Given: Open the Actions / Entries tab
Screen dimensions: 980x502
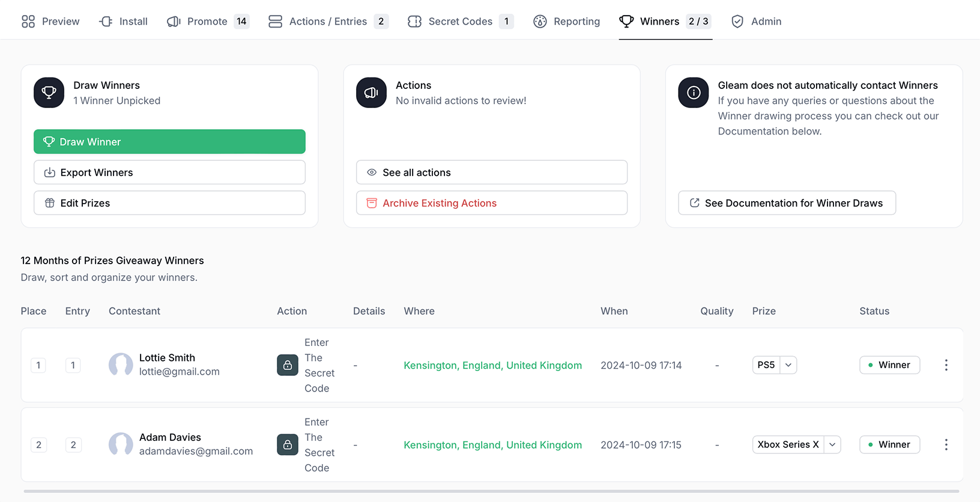Looking at the screenshot, I should coord(328,22).
